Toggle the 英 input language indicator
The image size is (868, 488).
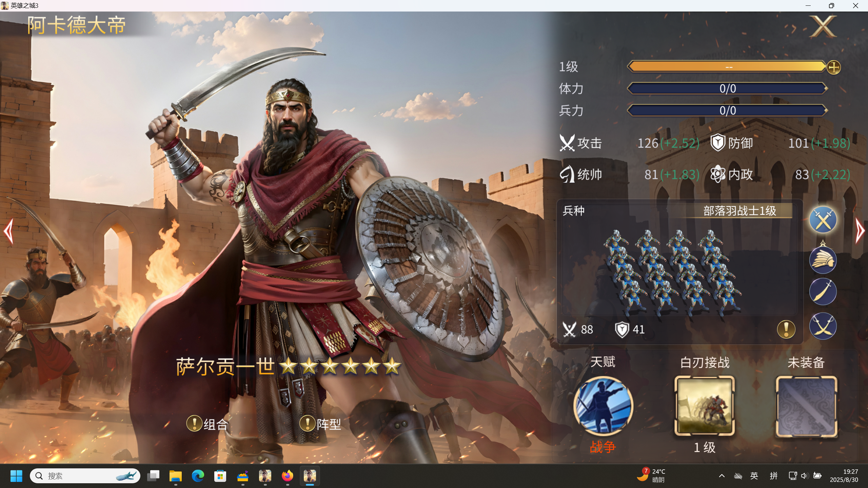pyautogui.click(x=754, y=476)
